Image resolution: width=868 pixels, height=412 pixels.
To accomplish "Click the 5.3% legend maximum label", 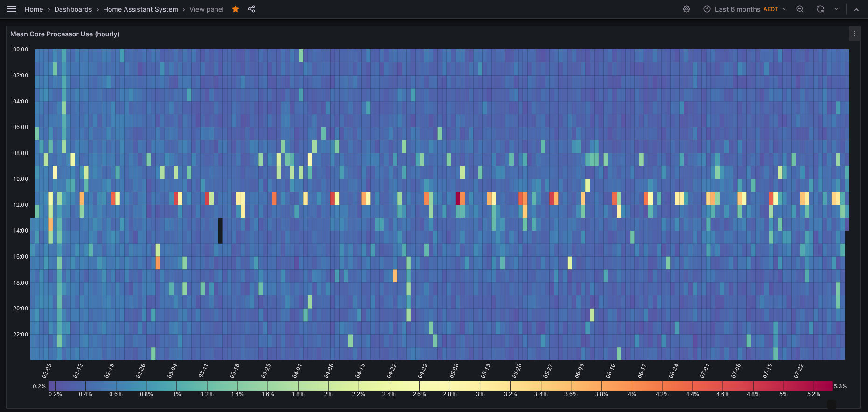I will click(840, 386).
